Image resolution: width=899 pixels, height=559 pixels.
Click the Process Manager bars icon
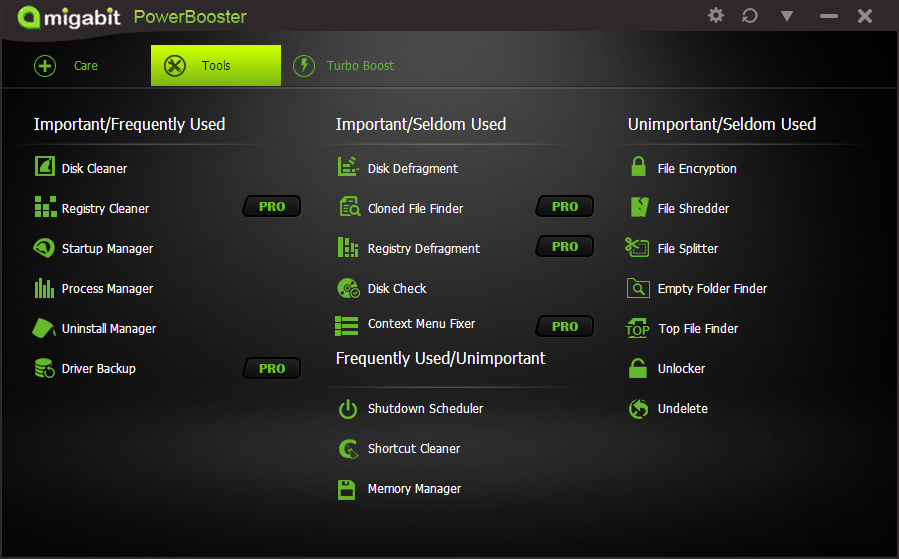click(45, 288)
